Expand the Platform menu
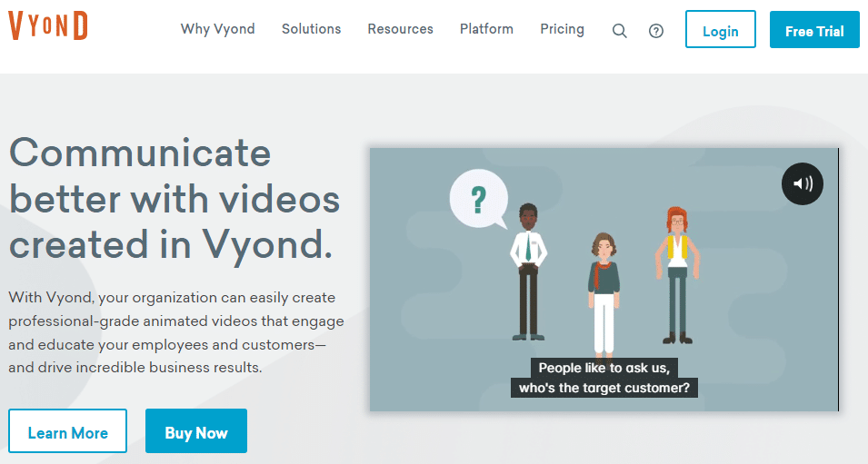868x464 pixels. 486,29
